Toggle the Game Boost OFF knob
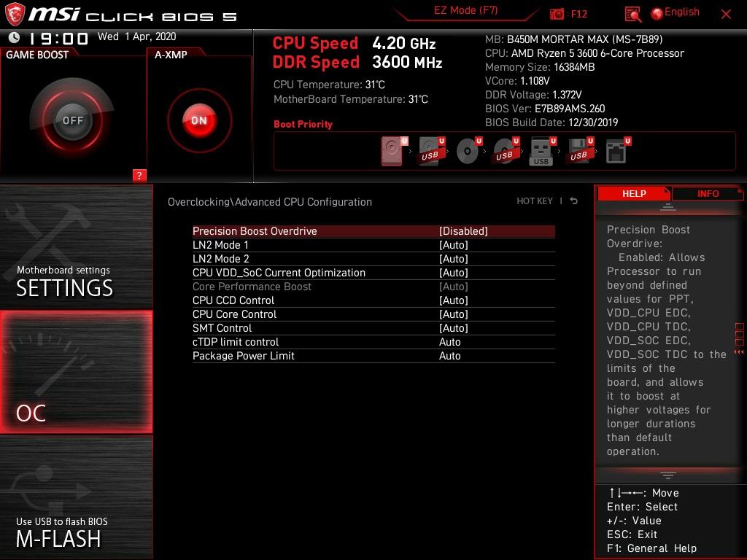747x560 pixels. click(x=72, y=120)
